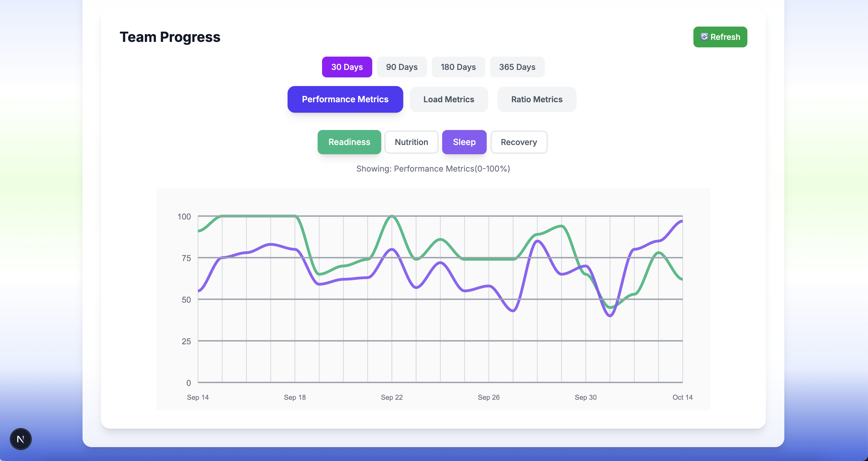Enable the Nutrition data series
Screen dimensions: 868x461
411,142
